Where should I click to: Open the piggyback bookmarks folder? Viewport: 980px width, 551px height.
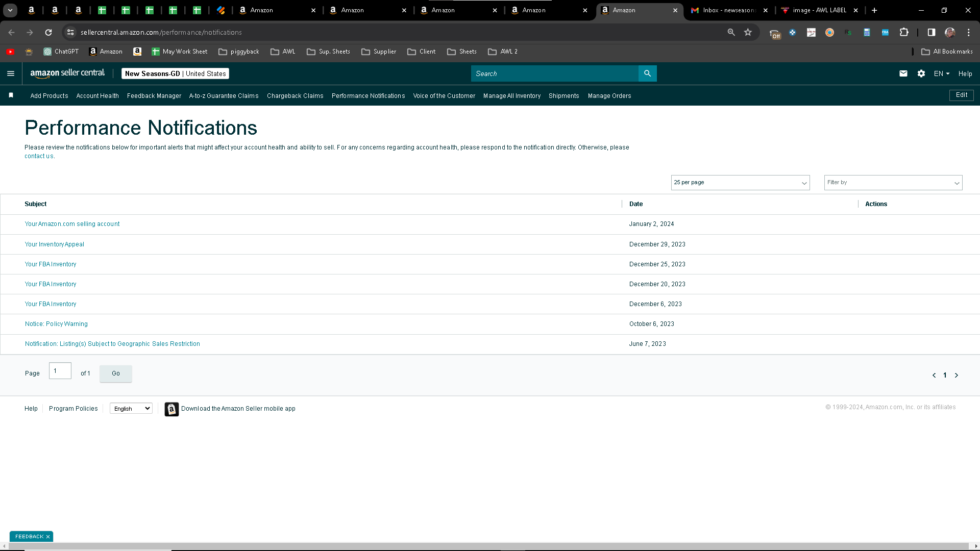[x=239, y=52]
